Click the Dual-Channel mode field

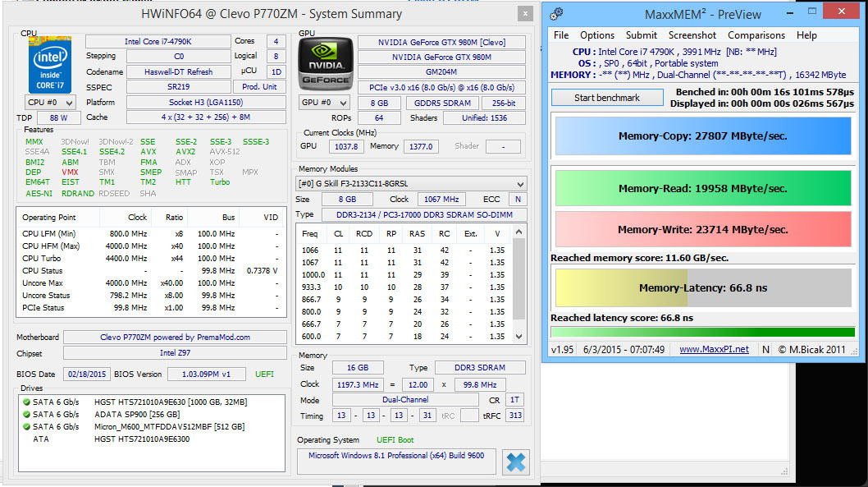click(405, 399)
